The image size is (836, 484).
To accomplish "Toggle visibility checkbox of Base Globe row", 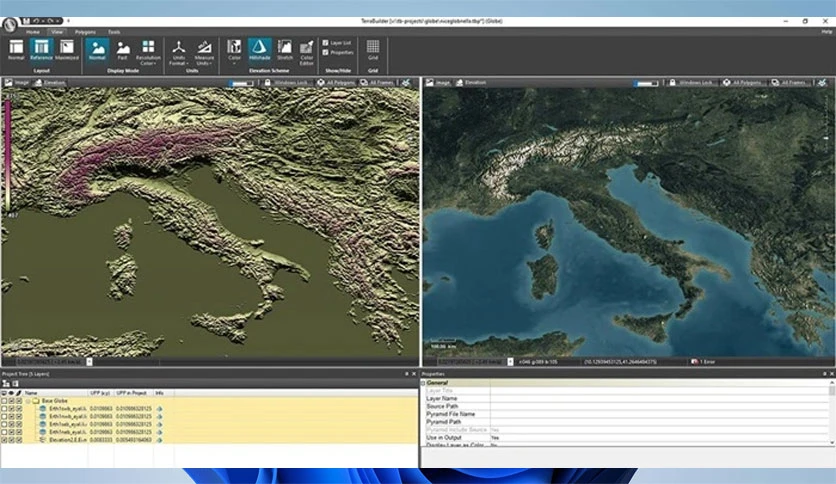I will [x=12, y=401].
